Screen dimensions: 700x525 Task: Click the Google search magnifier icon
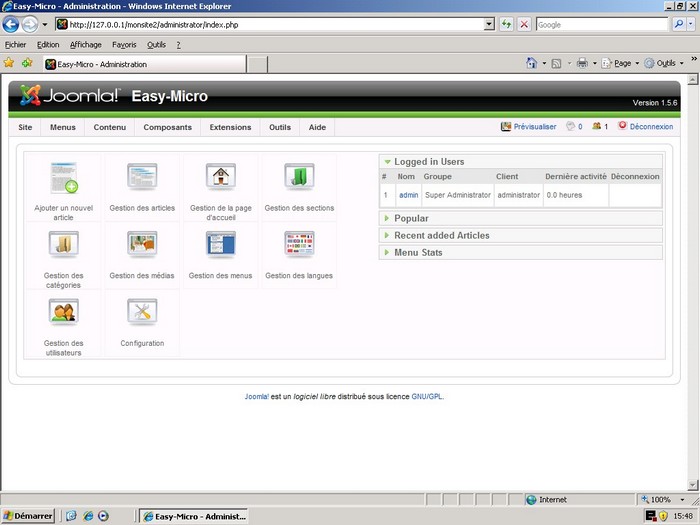click(x=679, y=25)
